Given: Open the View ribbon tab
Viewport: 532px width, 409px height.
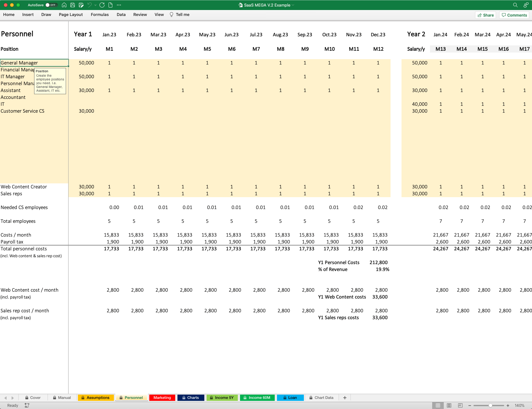Looking at the screenshot, I should coord(159,15).
